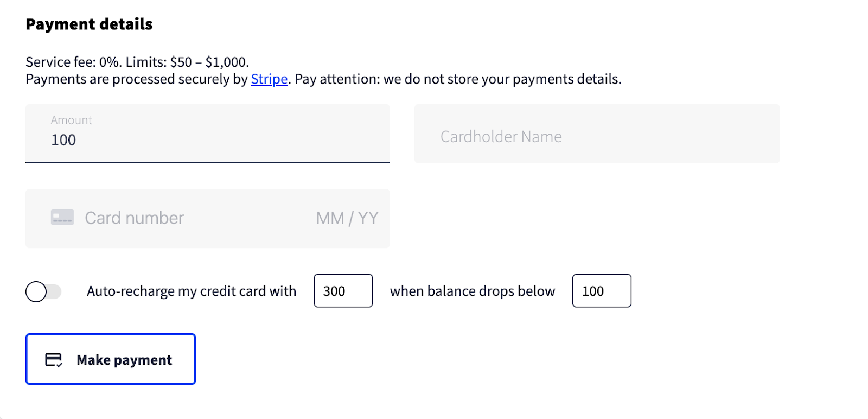This screenshot has width=868, height=419.
Task: Click the Cardholder Name field
Action: [x=597, y=134]
